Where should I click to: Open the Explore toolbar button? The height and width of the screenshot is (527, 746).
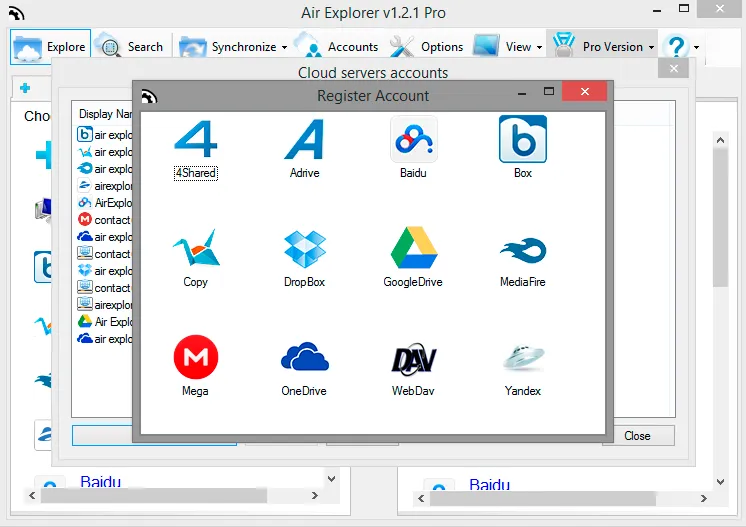tap(50, 47)
